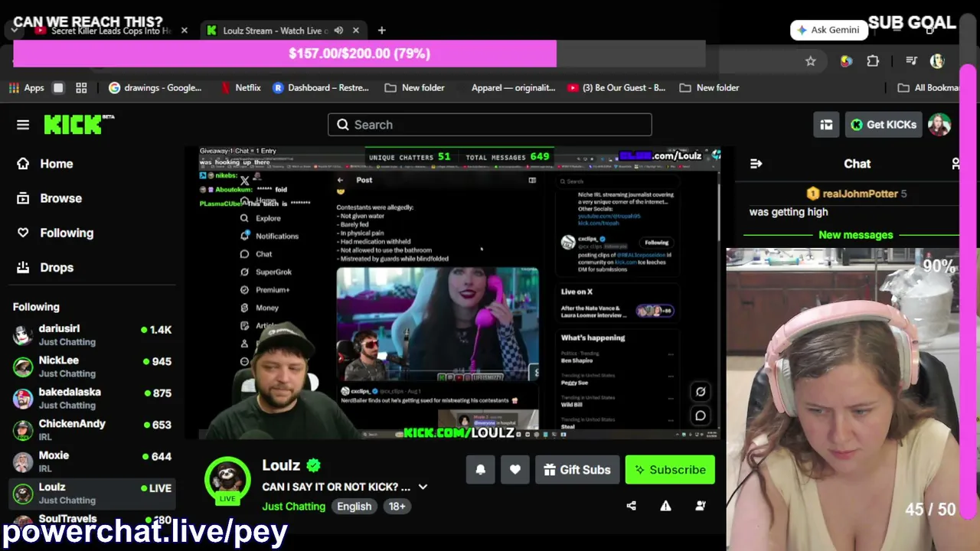This screenshot has width=980, height=551.
Task: Open NickLee channel in Following list
Action: click(92, 367)
